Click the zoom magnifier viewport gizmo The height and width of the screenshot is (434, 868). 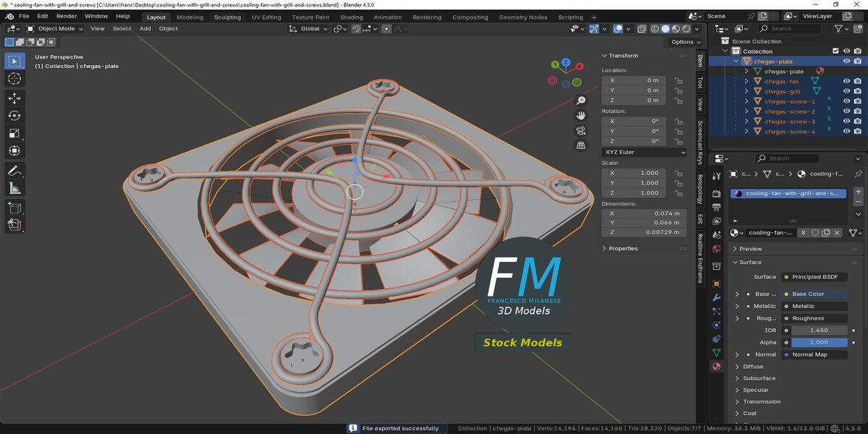coord(581,101)
